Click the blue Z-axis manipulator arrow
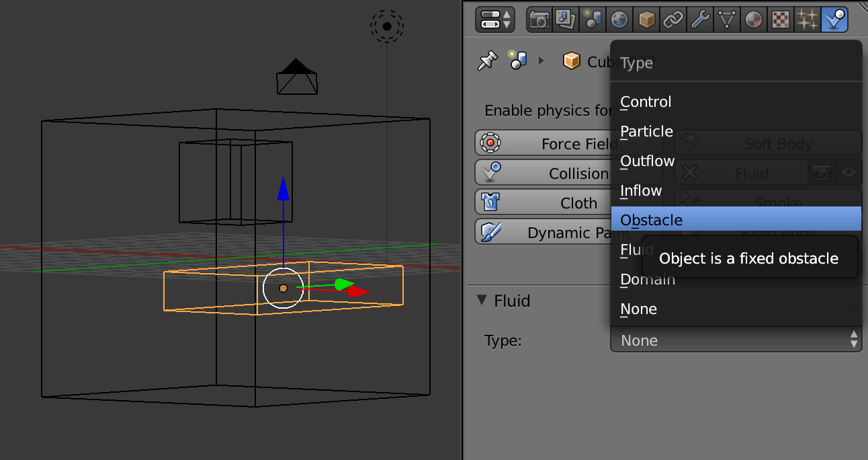The image size is (868, 460). (284, 188)
